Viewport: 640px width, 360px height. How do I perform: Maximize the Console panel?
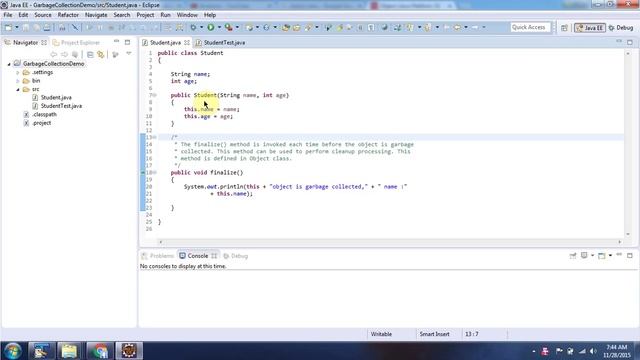click(630, 256)
